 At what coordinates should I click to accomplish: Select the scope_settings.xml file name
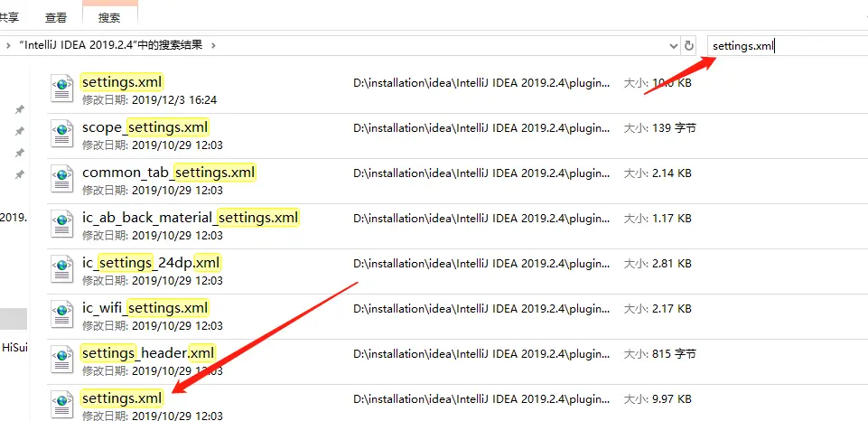[x=145, y=127]
